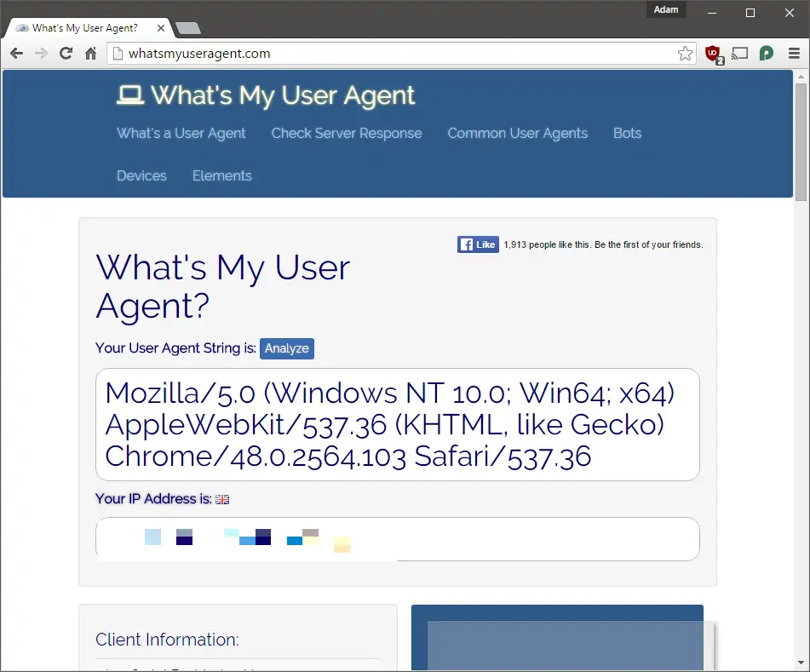Click the page icon in address bar
The width and height of the screenshot is (810, 672).
tap(118, 53)
